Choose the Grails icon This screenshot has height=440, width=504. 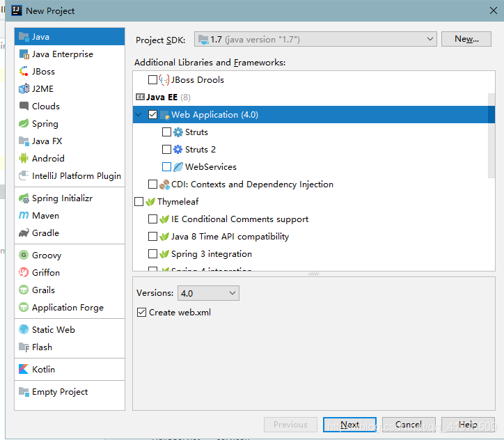(x=24, y=290)
